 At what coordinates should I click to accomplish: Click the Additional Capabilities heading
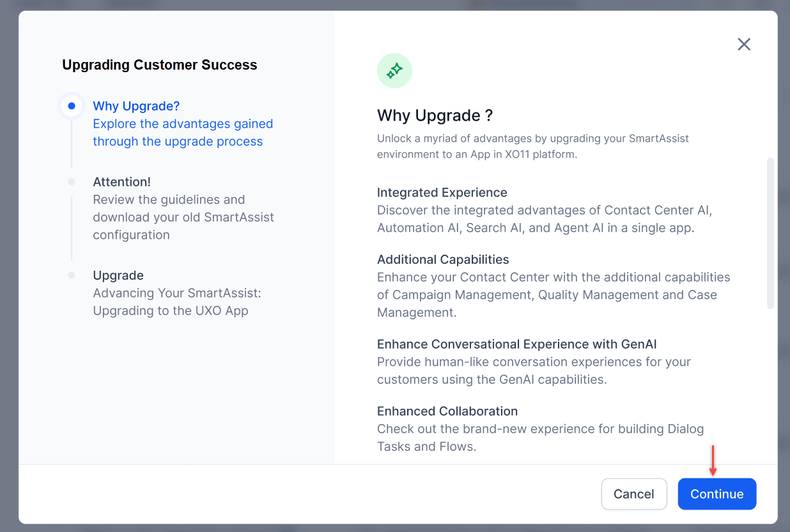pos(443,259)
